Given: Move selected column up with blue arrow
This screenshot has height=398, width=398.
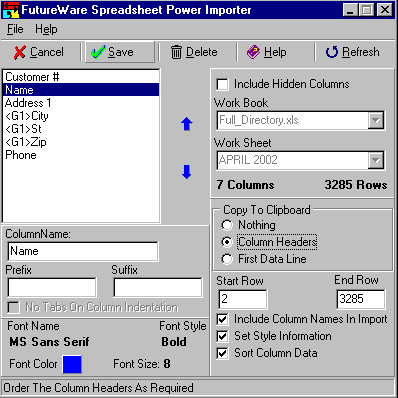Looking at the screenshot, I should [x=186, y=124].
